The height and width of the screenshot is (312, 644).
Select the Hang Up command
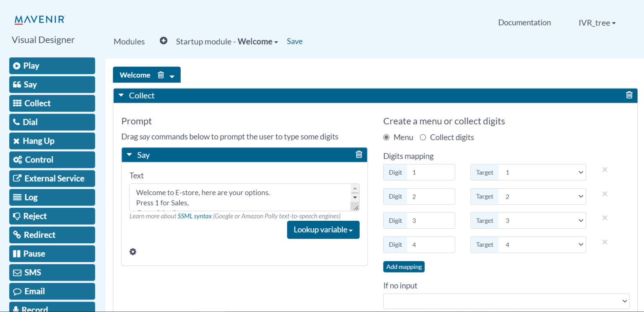[x=52, y=141]
